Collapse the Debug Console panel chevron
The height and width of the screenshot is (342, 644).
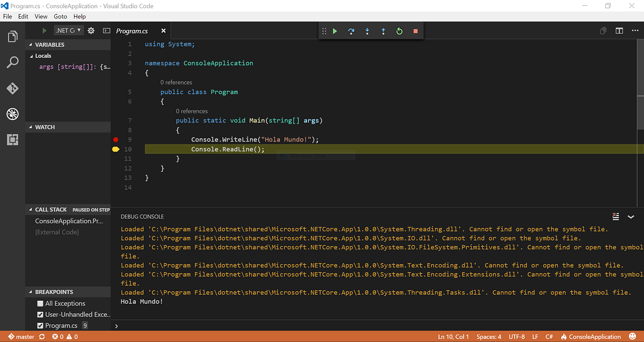point(631,217)
